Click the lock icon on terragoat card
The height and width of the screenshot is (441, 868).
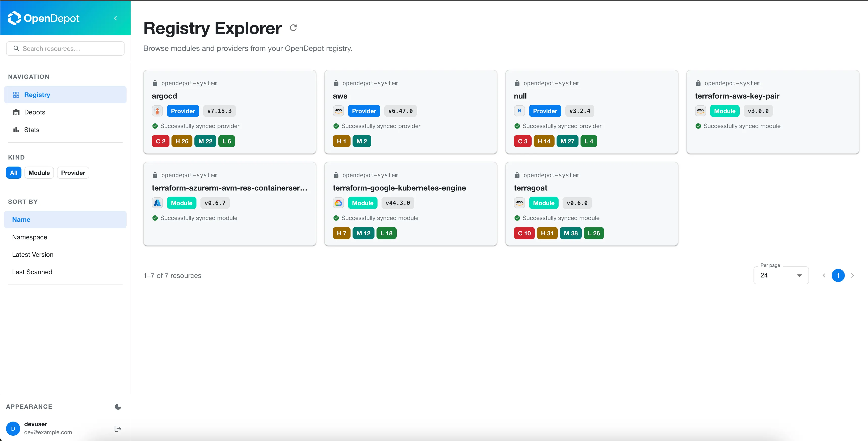coord(517,175)
